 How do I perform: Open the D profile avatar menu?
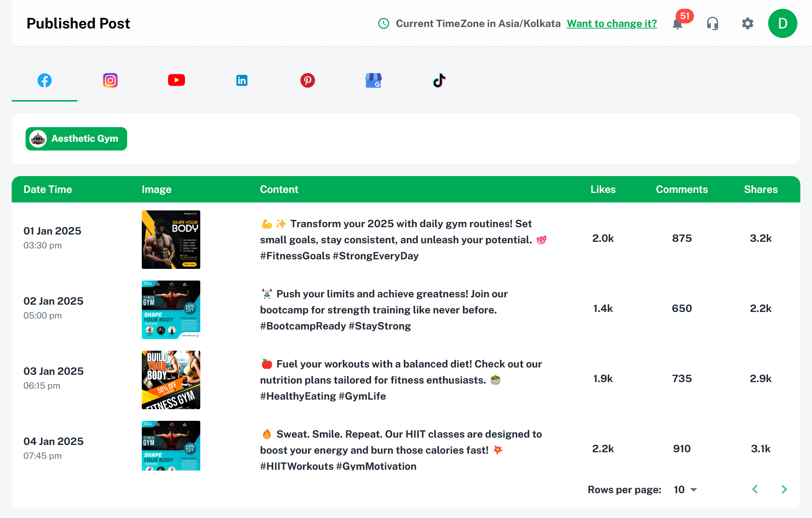click(x=783, y=24)
